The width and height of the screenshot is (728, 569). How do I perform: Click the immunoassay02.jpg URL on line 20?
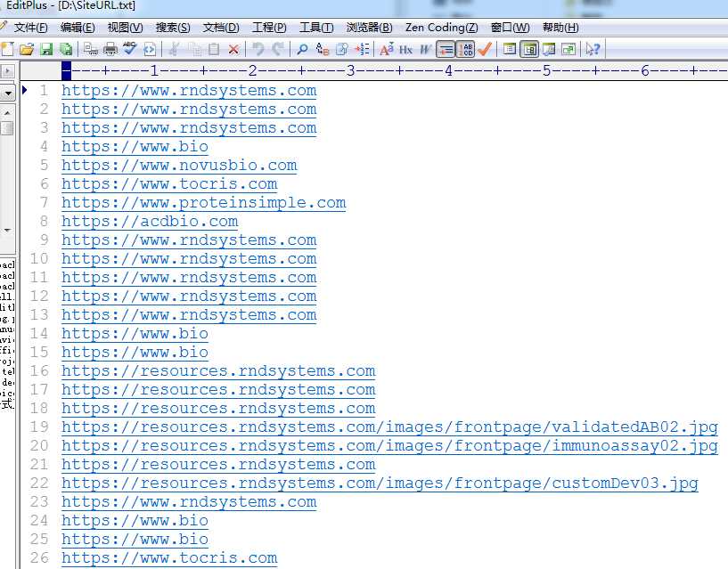pyautogui.click(x=389, y=445)
